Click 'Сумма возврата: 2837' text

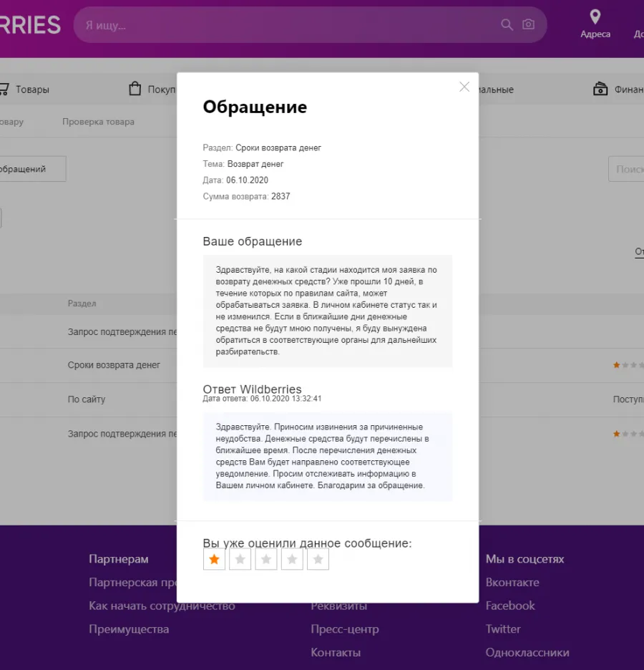[x=246, y=197]
